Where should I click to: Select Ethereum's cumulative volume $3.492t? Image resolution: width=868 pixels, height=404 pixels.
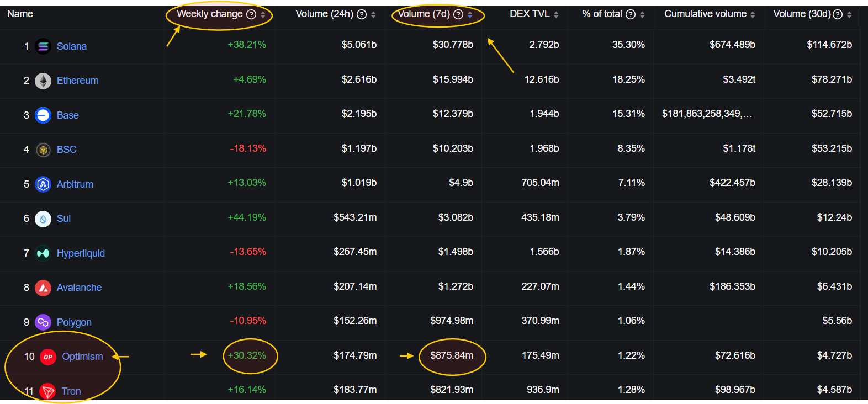coord(739,79)
